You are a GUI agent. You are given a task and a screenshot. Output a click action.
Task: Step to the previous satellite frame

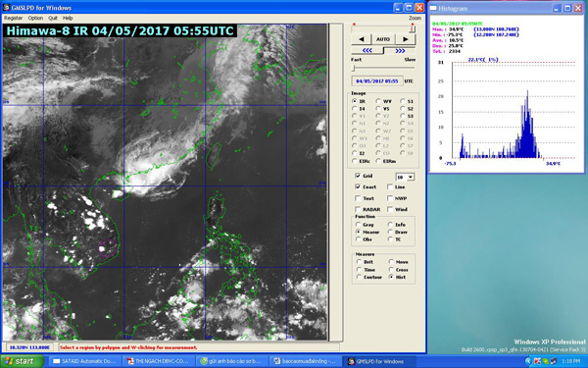click(361, 39)
